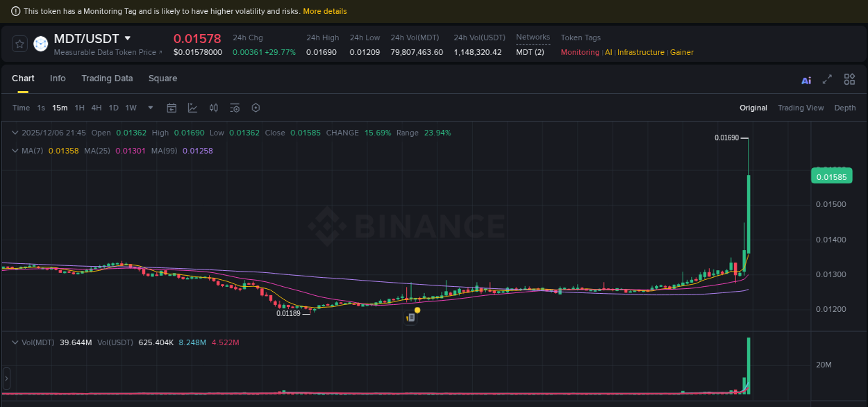Screen dimensions: 868x407
Task: Click the order visibility list icon
Action: click(x=235, y=108)
